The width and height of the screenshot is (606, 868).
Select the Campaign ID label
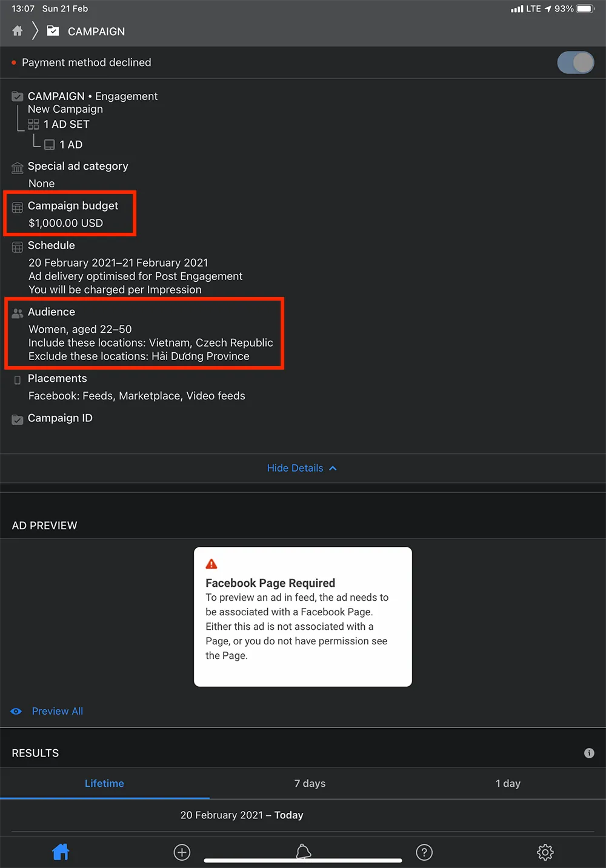point(60,418)
